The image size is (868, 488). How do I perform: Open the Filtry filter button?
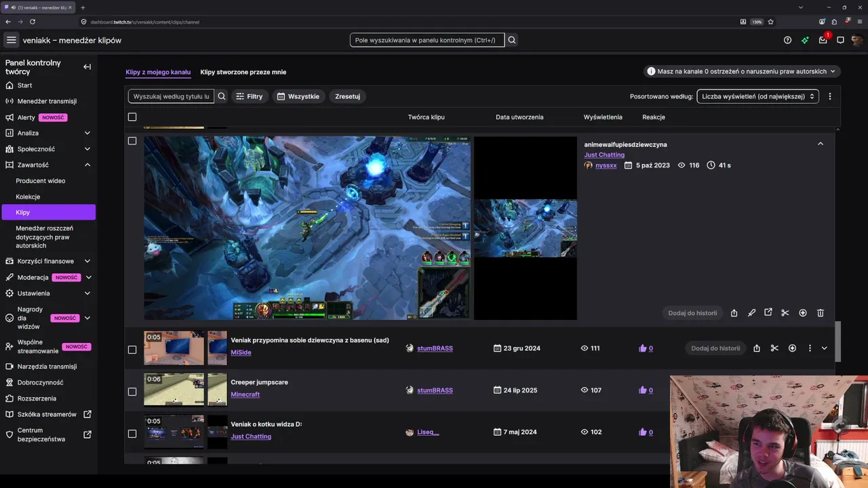pyautogui.click(x=249, y=96)
